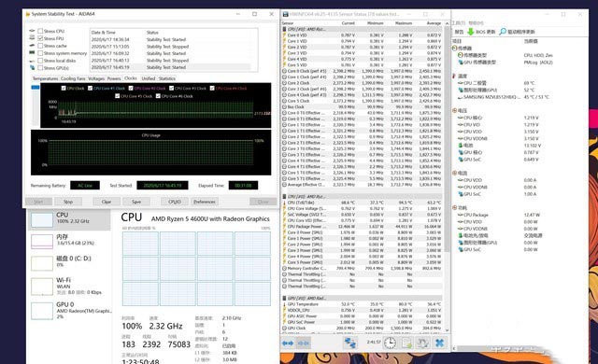This screenshot has height=364, width=598.
Task: Select the 15:13:05 Stability Test Stopped row
Action: (170, 47)
